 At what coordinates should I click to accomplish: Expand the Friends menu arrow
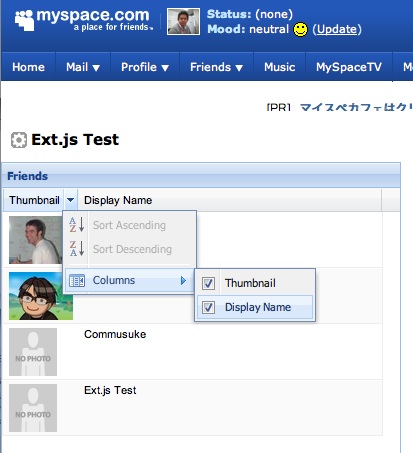click(239, 68)
